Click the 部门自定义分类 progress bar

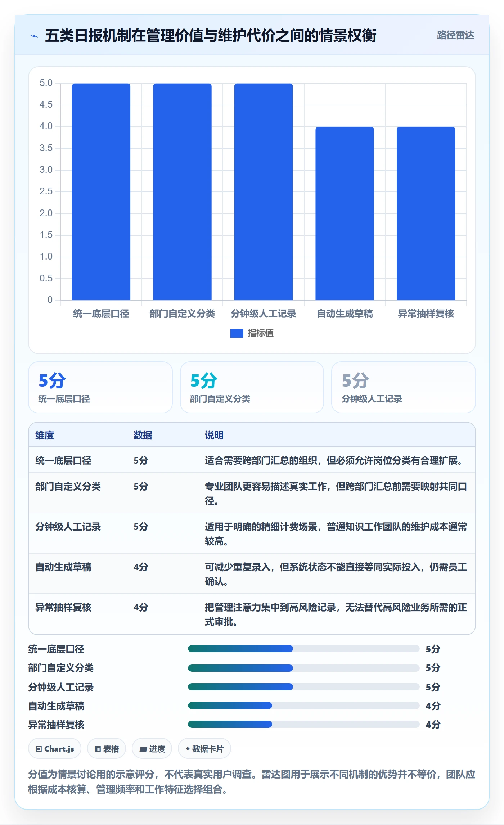point(303,668)
